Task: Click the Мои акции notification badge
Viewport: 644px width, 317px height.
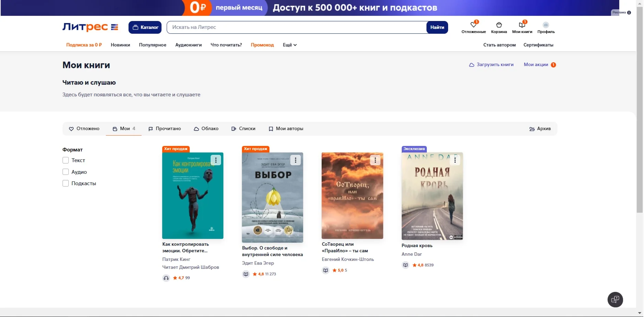Action: [x=553, y=65]
